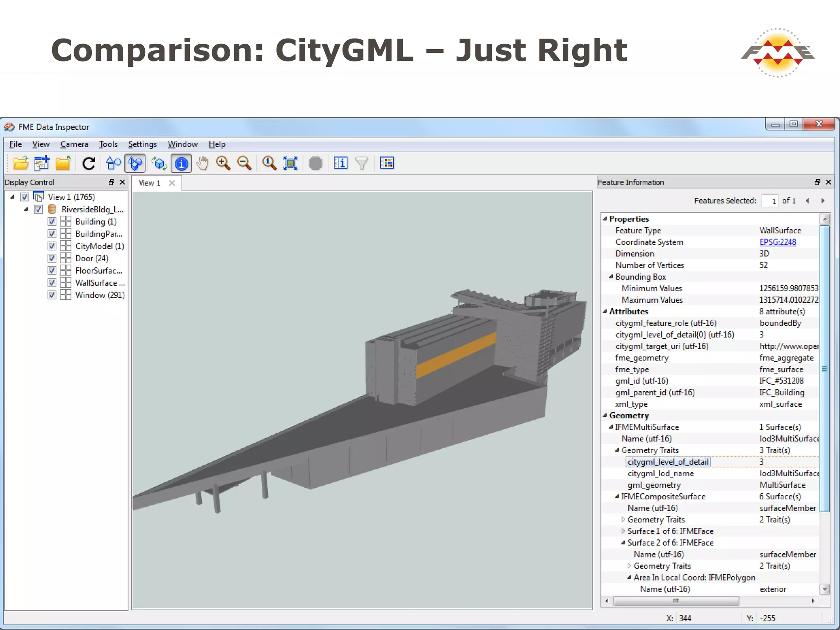
Task: Click the yellow Open Recent folder icon
Action: (x=63, y=163)
